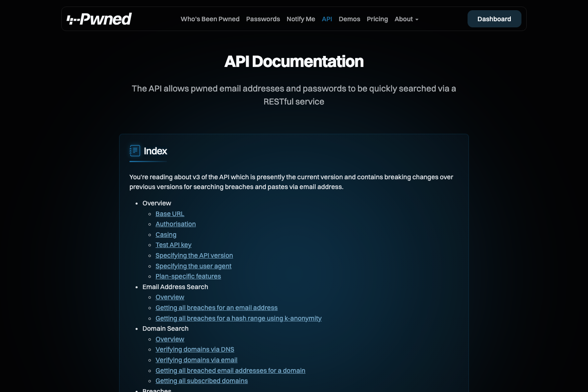
Task: Open the k-anonymity hash range link
Action: coord(238,318)
